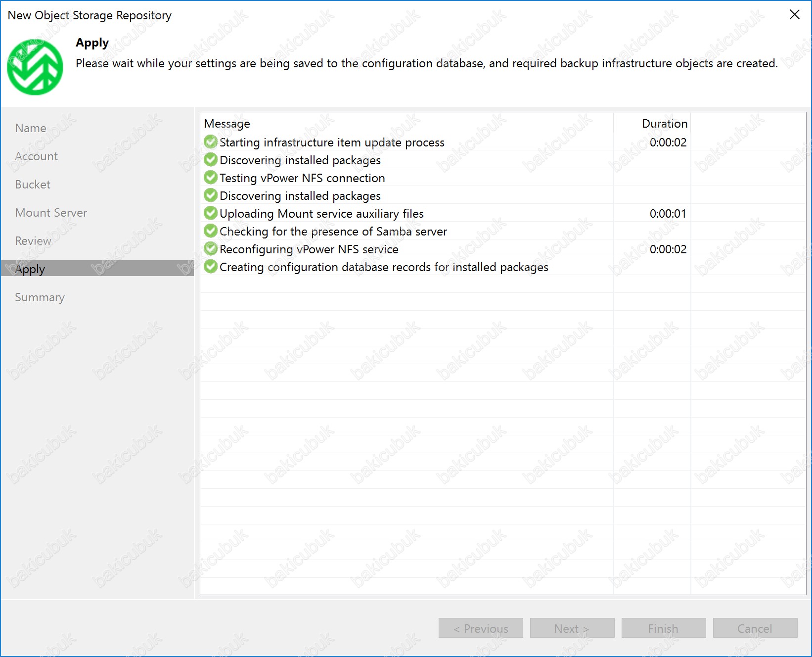Viewport: 812px width, 657px height.
Task: Click success icon beside Starting infrastructure item update
Action: (x=211, y=142)
